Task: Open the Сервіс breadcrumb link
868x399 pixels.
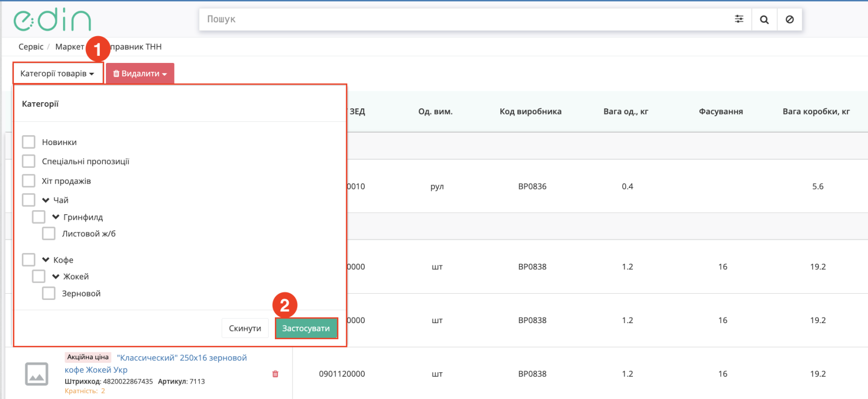Action: [31, 46]
